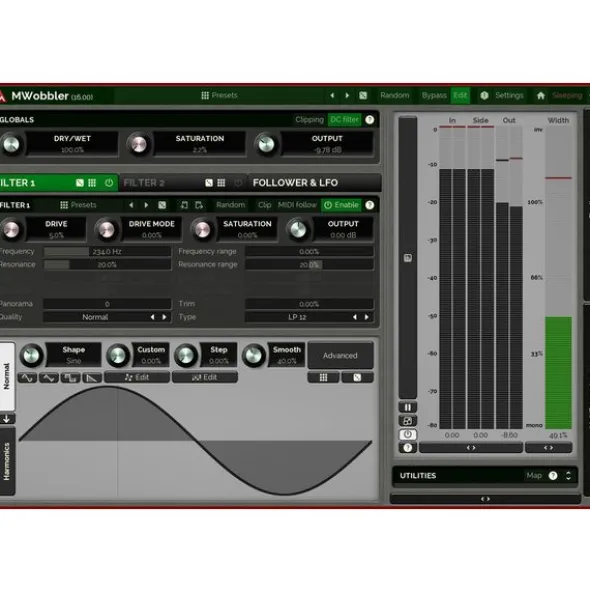
Task: Click Random in title bar
Action: coord(395,96)
